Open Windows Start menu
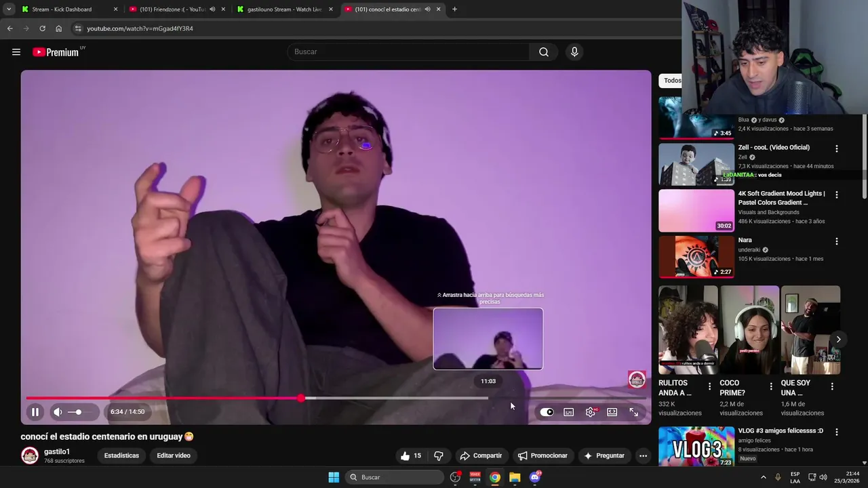868x488 pixels. click(334, 477)
